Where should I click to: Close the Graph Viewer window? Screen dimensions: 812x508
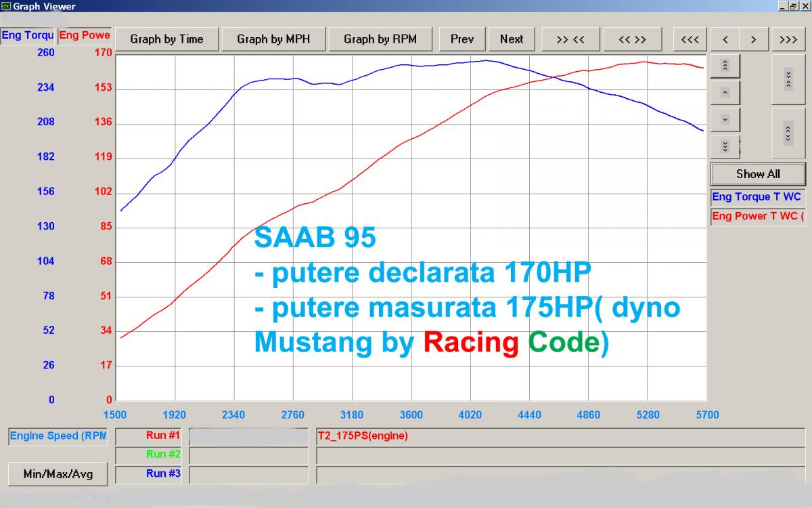click(805, 6)
